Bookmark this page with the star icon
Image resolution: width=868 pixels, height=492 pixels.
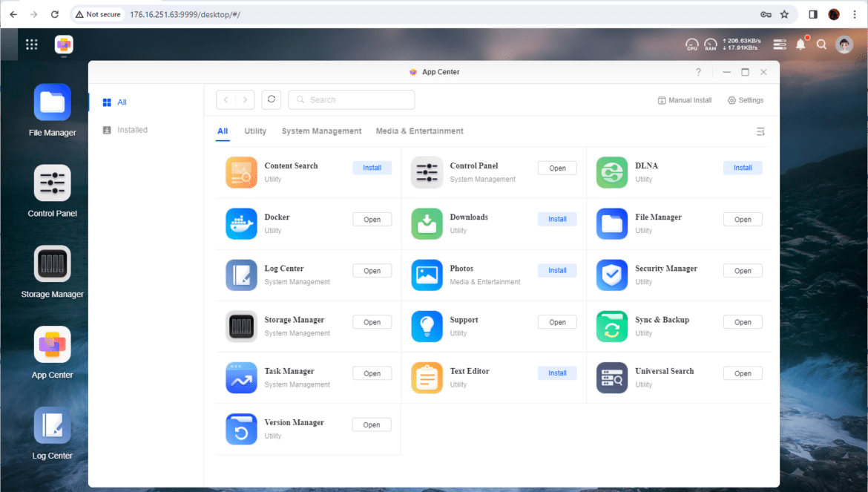point(784,14)
